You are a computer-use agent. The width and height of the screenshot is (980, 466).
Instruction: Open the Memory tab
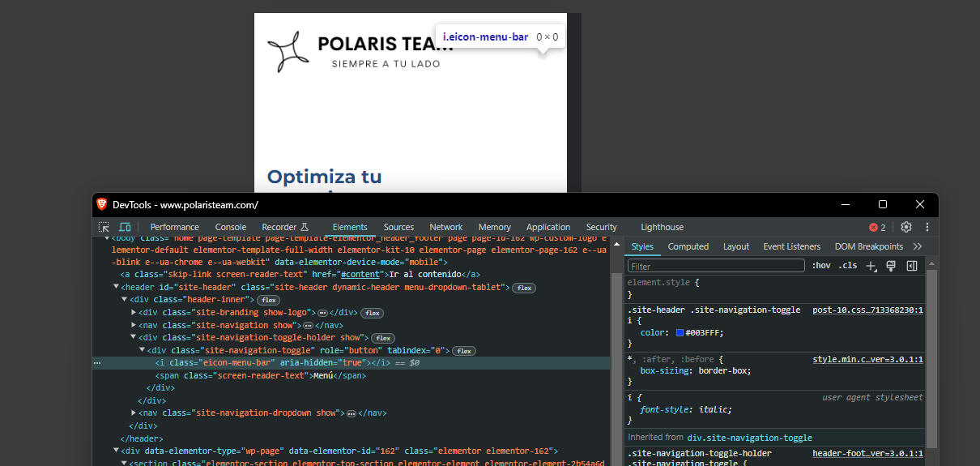tap(495, 227)
